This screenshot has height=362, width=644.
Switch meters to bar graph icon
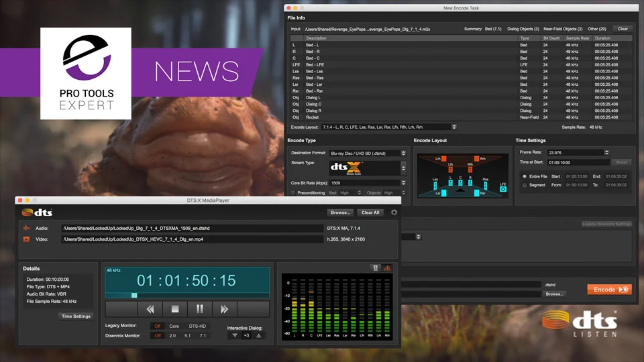(387, 268)
